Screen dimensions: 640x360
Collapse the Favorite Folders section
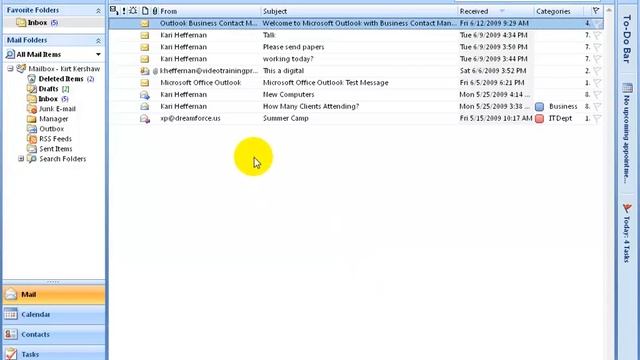98,11
